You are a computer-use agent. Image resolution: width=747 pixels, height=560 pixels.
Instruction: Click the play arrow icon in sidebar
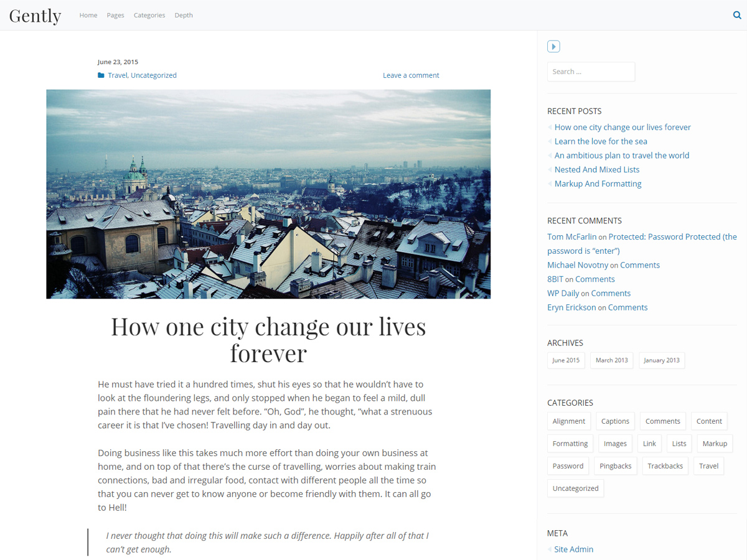point(553,46)
